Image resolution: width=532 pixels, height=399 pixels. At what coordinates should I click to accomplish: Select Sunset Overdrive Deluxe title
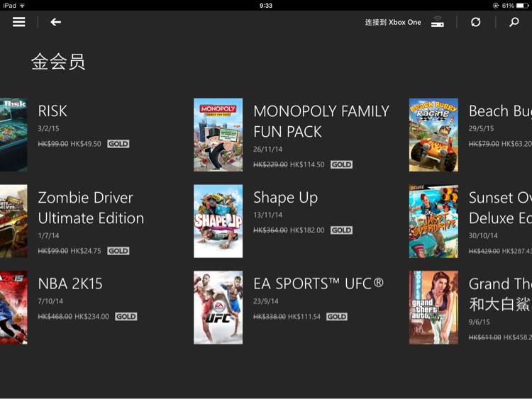click(x=501, y=208)
